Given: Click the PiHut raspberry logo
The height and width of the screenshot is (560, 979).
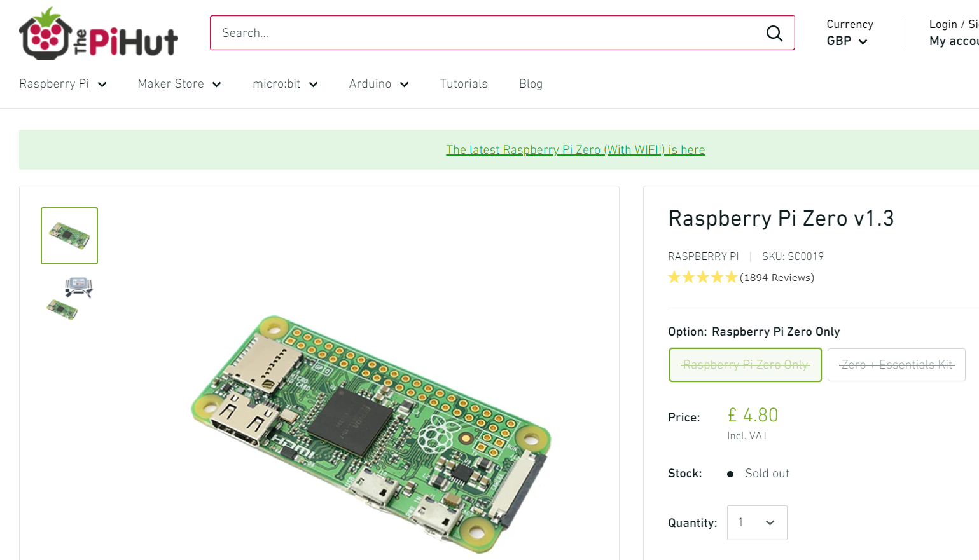Looking at the screenshot, I should (x=99, y=34).
